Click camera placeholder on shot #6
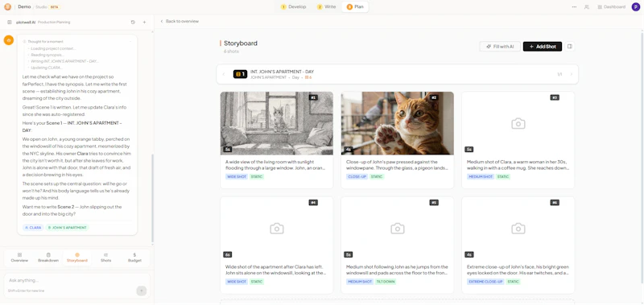Screen dimensions: 644x305 tap(518, 229)
